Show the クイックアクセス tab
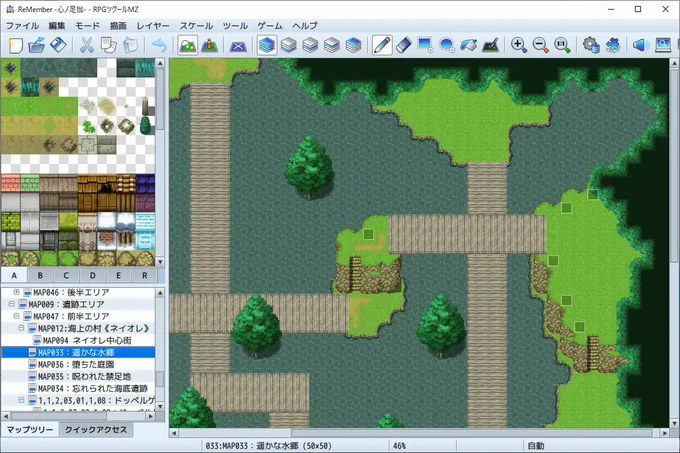Viewport: 680px width, 453px height. (96, 430)
